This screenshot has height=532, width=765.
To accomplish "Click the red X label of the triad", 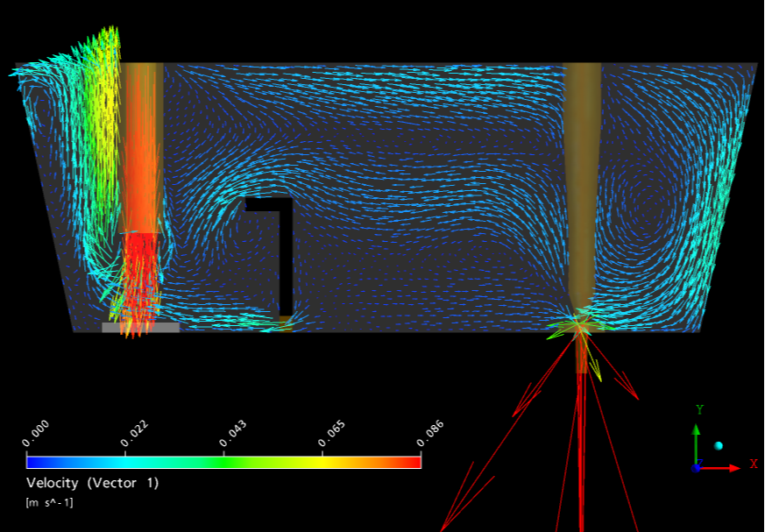I will coord(753,464).
